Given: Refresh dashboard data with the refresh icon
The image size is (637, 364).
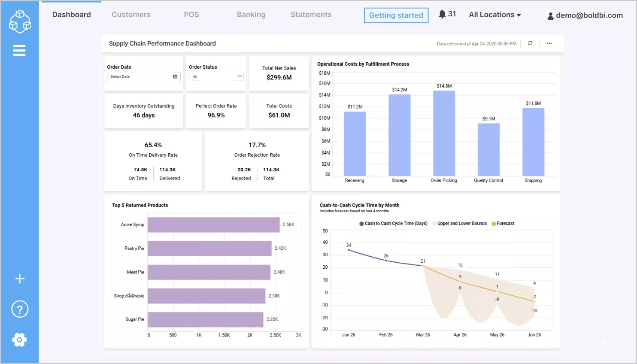Looking at the screenshot, I should click(530, 43).
